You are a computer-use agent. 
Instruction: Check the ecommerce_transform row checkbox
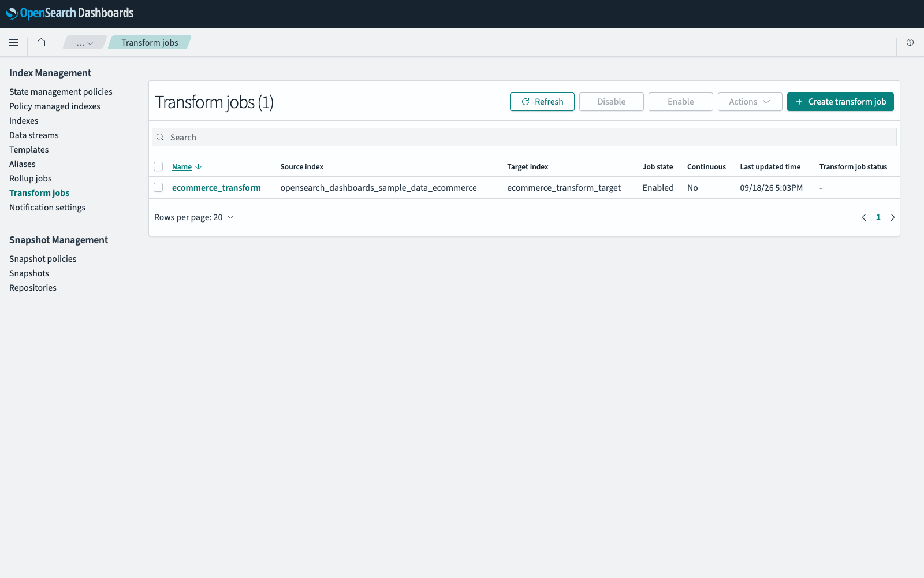158,188
